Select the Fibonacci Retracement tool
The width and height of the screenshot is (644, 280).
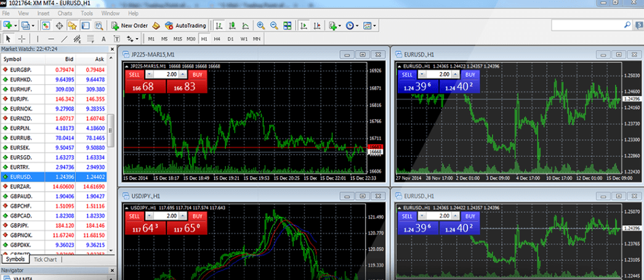coord(90,39)
